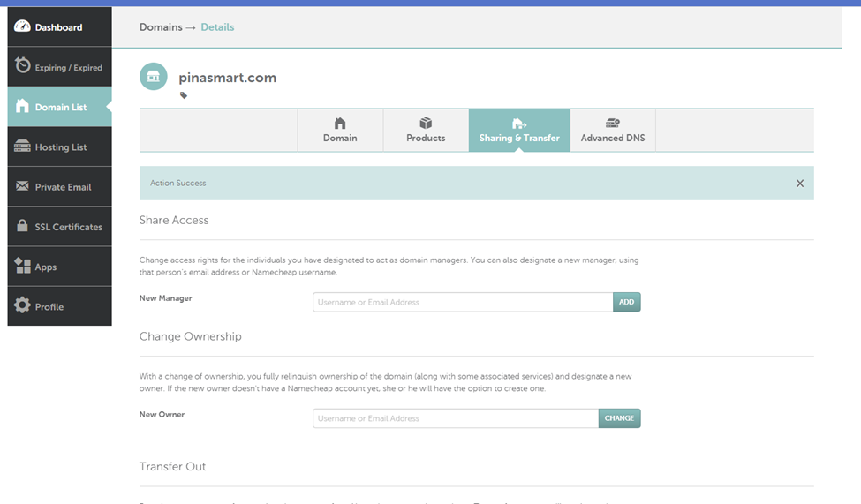Open SSL Certificates in sidebar
Screen dimensions: 861x504
(x=59, y=227)
